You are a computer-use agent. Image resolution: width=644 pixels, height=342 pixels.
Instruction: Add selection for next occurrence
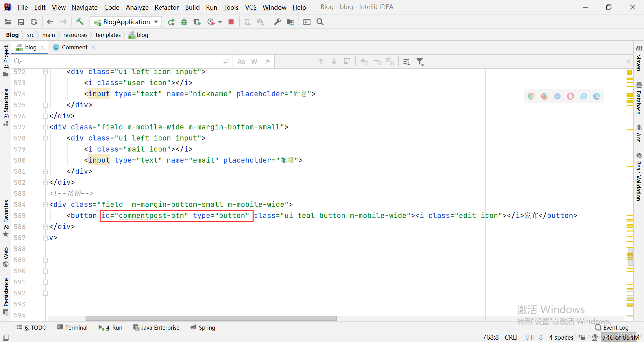point(364,62)
